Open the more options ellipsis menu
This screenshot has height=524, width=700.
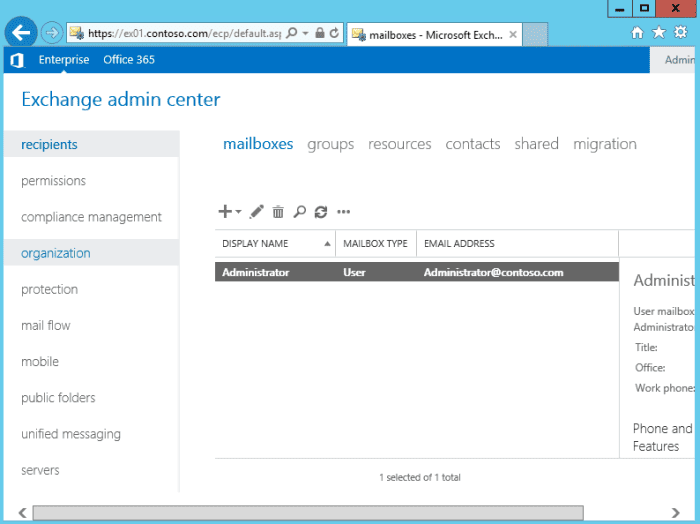[344, 212]
